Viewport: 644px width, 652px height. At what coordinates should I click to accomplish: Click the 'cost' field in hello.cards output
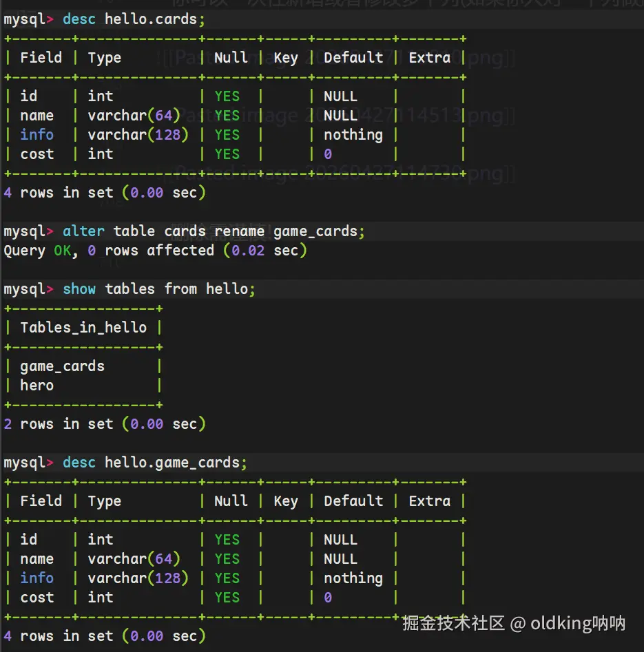tap(37, 154)
